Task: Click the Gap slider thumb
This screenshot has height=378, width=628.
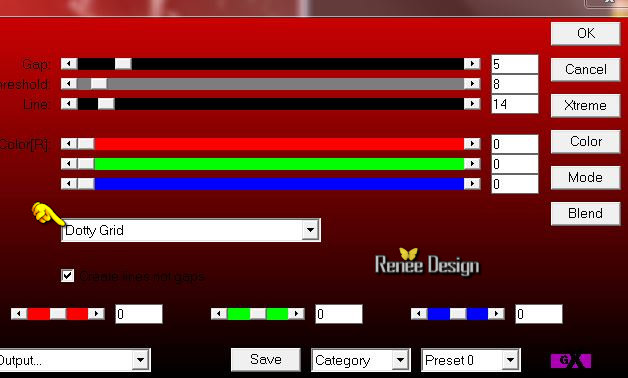Action: [x=123, y=64]
